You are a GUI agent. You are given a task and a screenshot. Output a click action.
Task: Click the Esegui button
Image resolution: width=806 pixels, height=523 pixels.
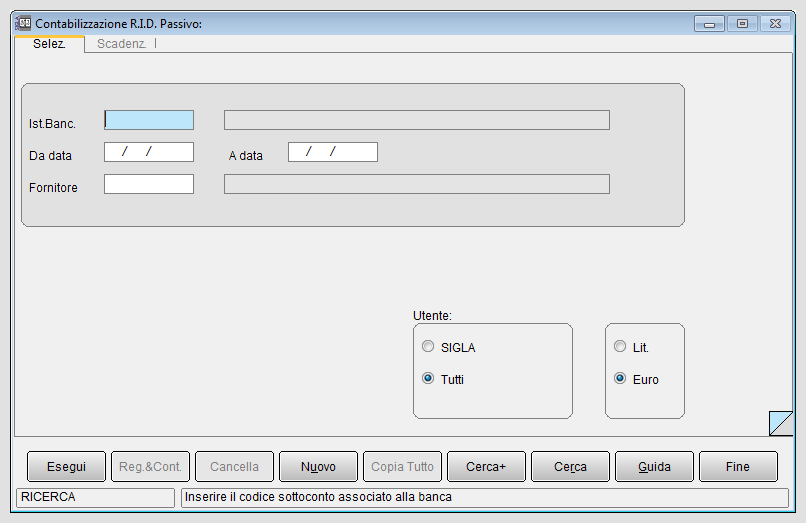[x=66, y=466]
